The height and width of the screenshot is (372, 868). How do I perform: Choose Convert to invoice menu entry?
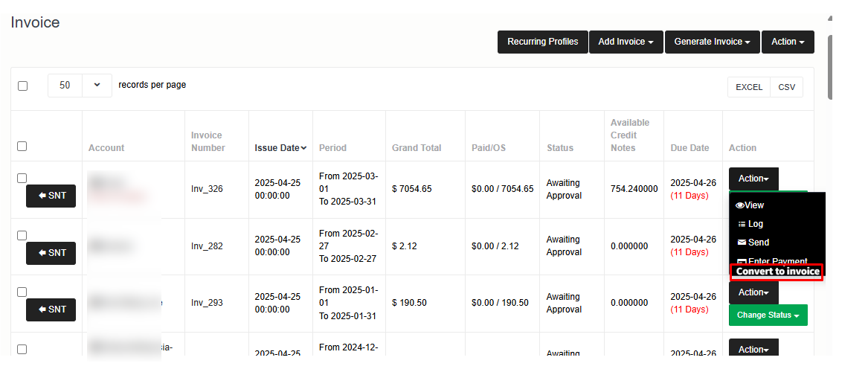(777, 272)
